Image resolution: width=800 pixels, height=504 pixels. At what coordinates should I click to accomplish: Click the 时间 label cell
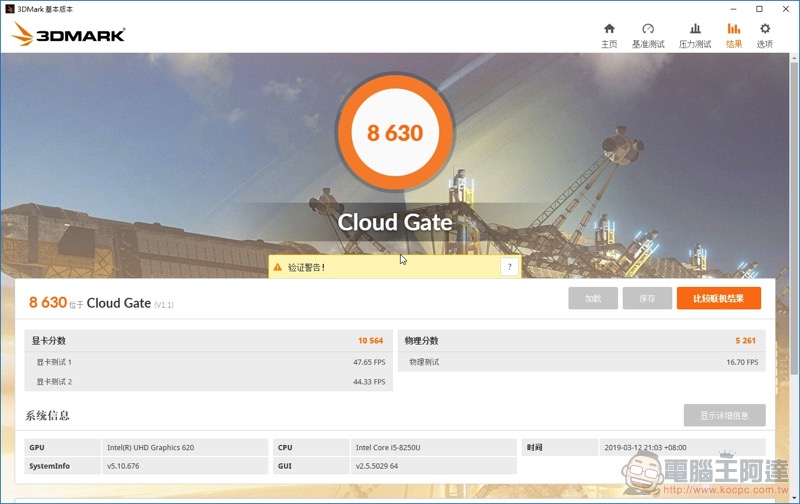point(560,447)
